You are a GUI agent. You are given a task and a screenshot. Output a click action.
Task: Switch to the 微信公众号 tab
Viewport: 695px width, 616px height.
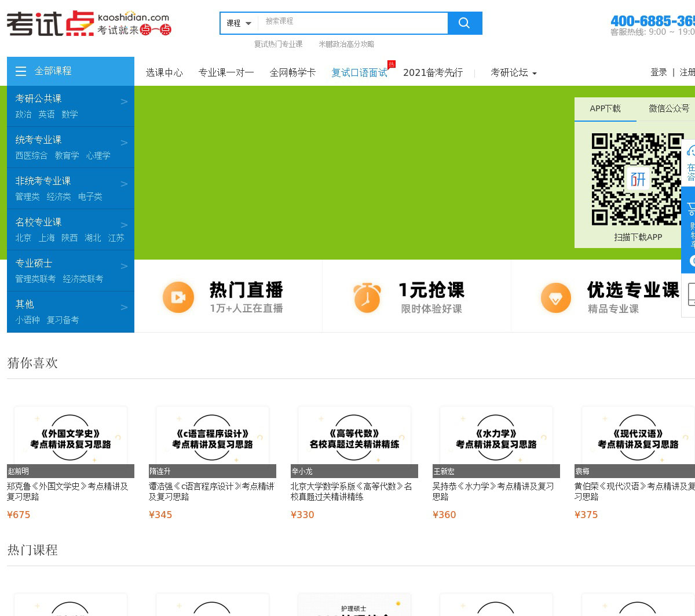(x=668, y=109)
